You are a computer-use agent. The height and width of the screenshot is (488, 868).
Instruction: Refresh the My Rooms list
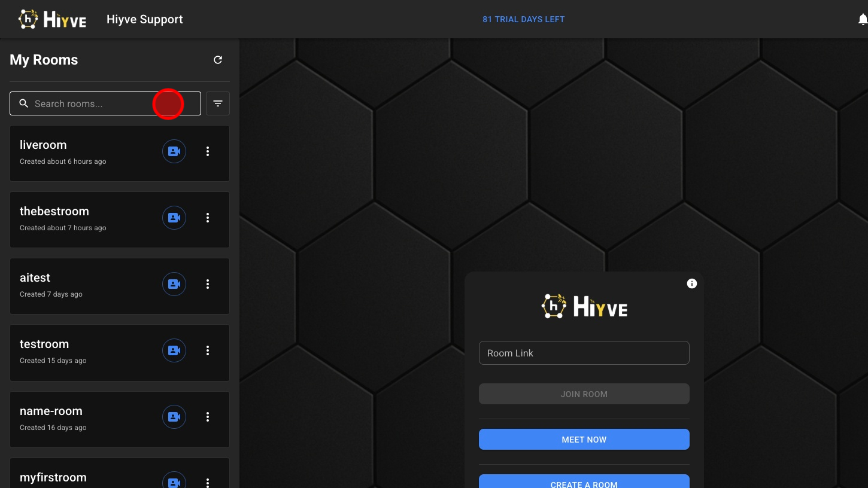(218, 60)
